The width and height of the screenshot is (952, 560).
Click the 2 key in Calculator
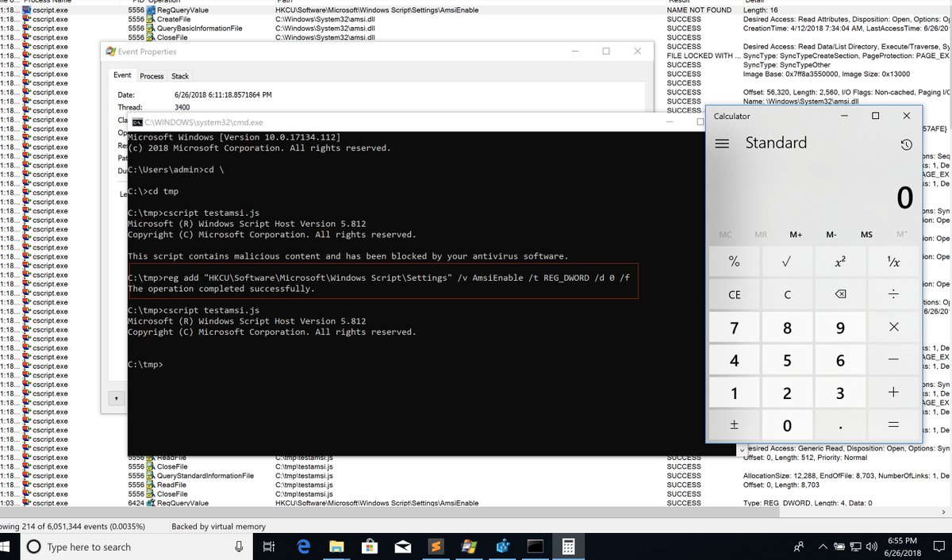coord(787,393)
